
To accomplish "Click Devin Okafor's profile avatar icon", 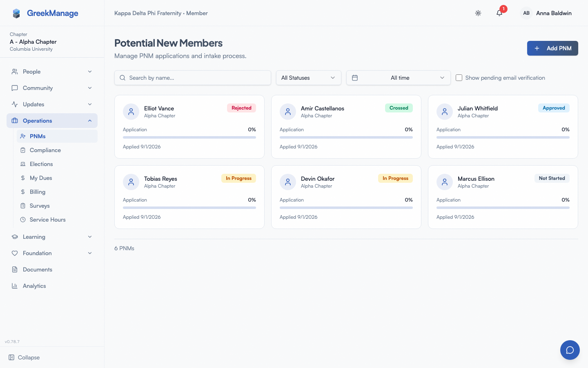I will pos(288,182).
